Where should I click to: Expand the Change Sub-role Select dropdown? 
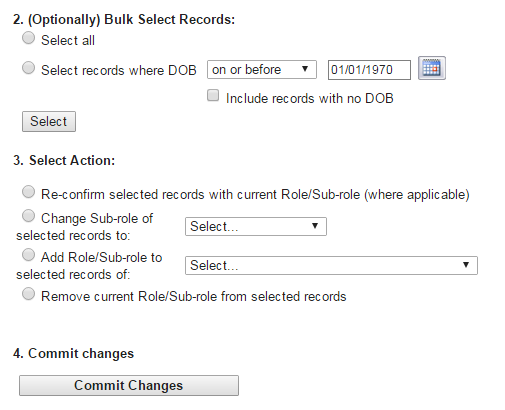point(256,227)
